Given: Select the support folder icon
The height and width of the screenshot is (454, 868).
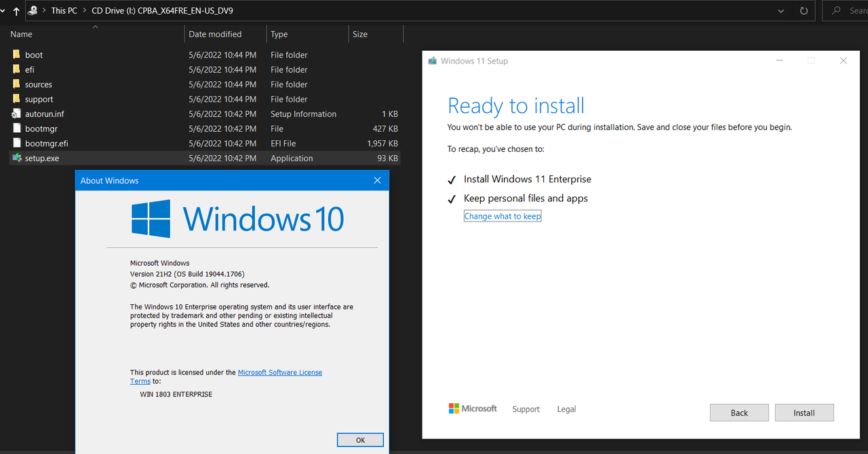Looking at the screenshot, I should click(x=17, y=99).
